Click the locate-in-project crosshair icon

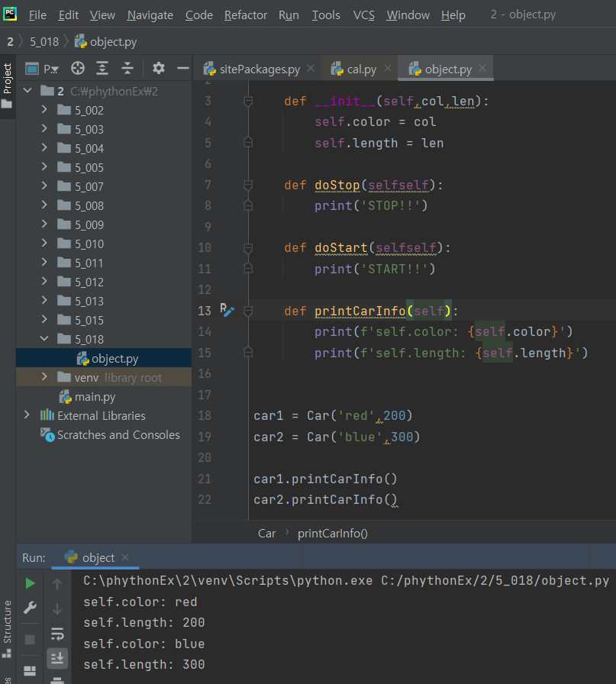78,69
